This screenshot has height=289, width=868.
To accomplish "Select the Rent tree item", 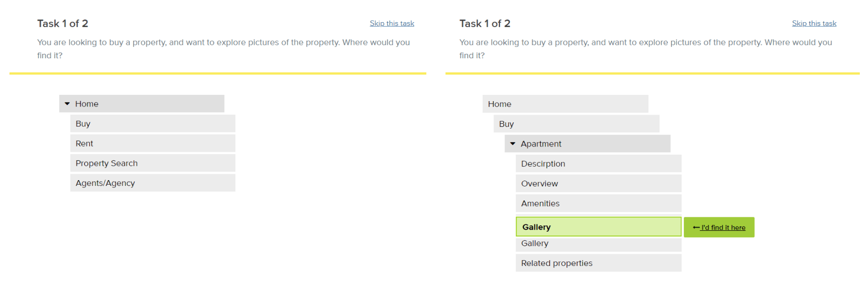I will pyautogui.click(x=84, y=144).
